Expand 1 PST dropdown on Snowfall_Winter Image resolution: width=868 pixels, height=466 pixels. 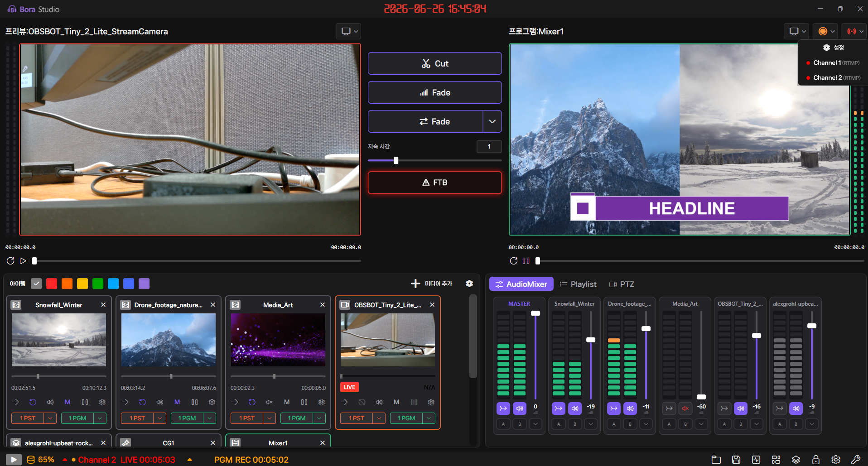[x=50, y=418]
